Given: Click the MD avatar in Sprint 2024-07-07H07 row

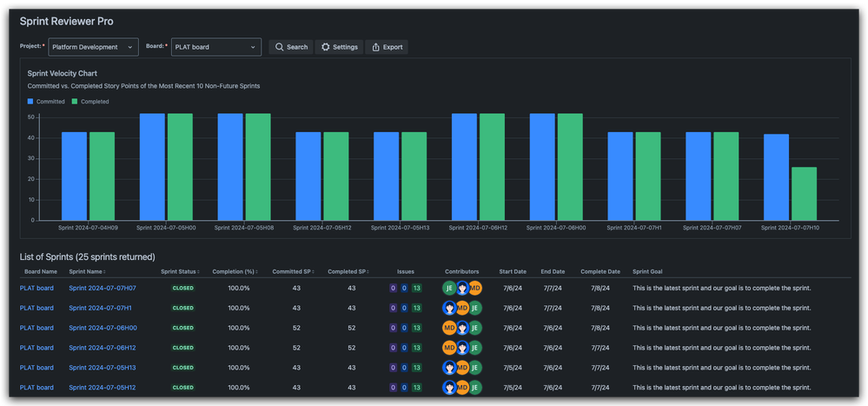Looking at the screenshot, I should [475, 288].
